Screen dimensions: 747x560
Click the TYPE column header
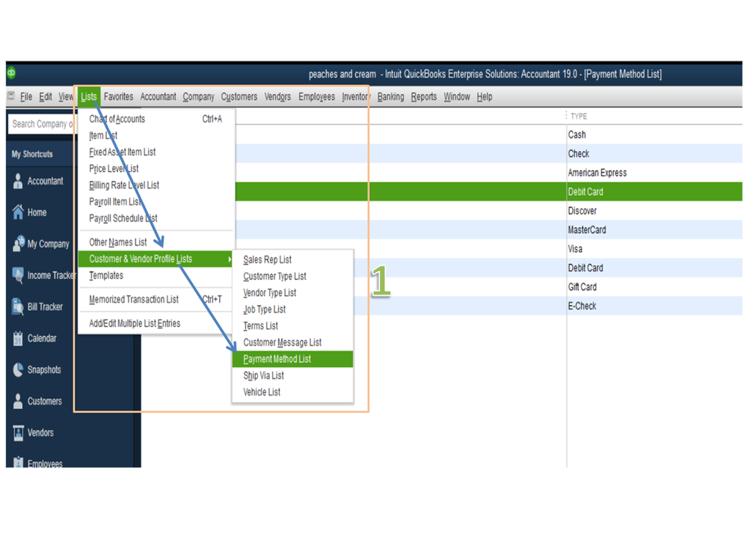579,116
